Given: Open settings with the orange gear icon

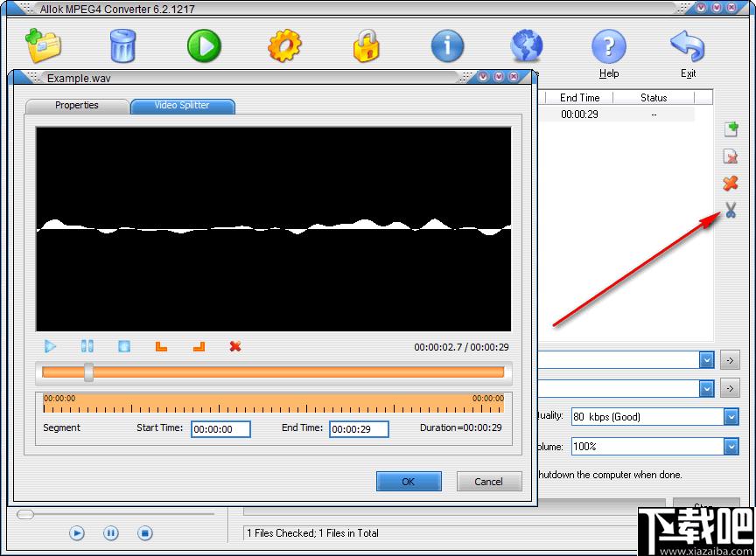Looking at the screenshot, I should [284, 46].
